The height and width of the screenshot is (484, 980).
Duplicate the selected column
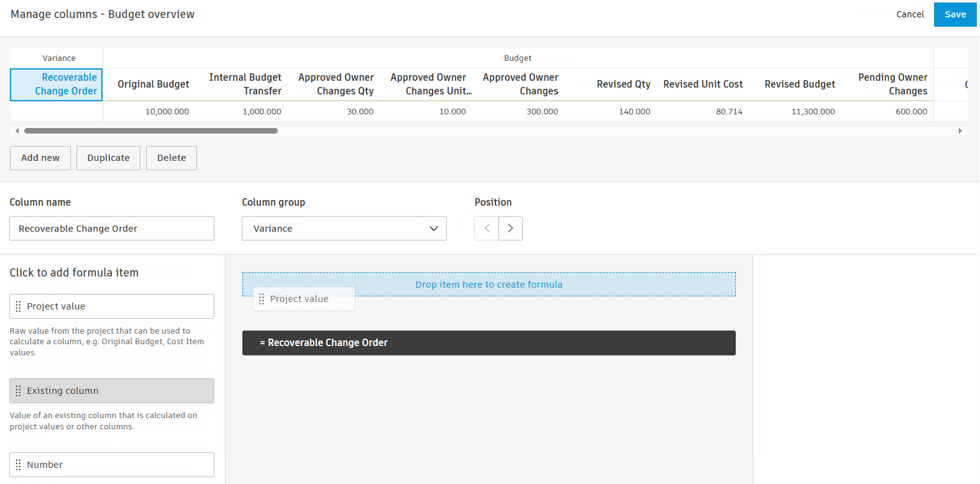[108, 158]
